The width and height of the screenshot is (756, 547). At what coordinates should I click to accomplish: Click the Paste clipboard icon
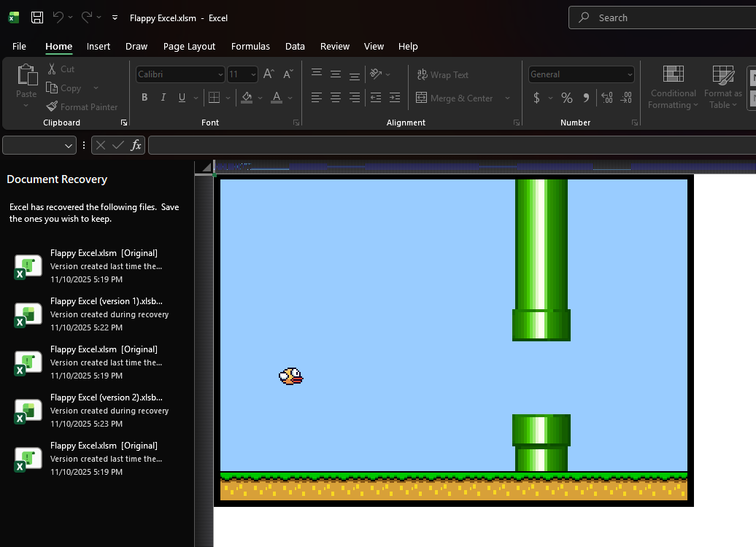pos(27,76)
